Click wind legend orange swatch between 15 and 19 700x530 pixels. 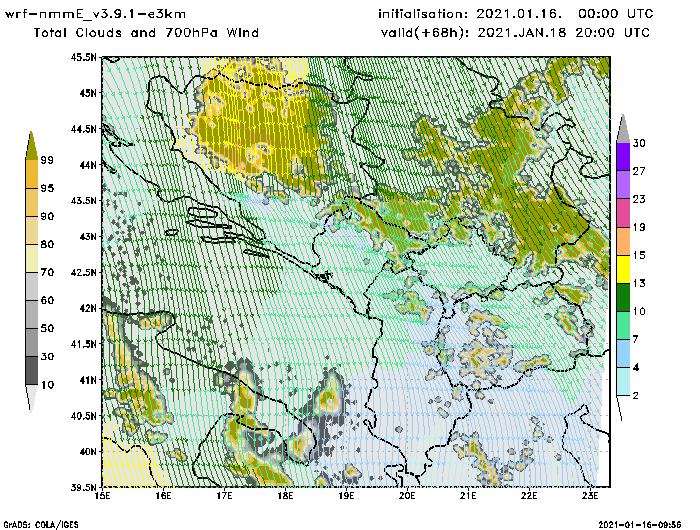coord(623,241)
